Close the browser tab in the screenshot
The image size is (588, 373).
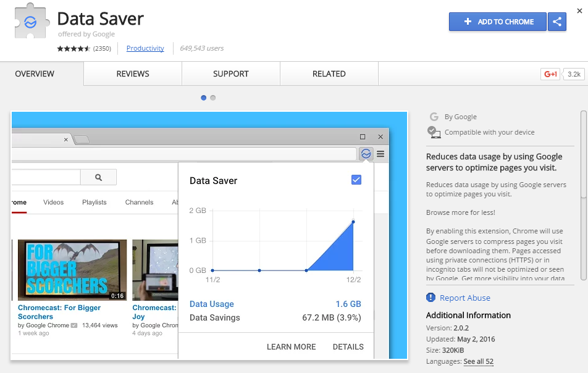(65, 140)
